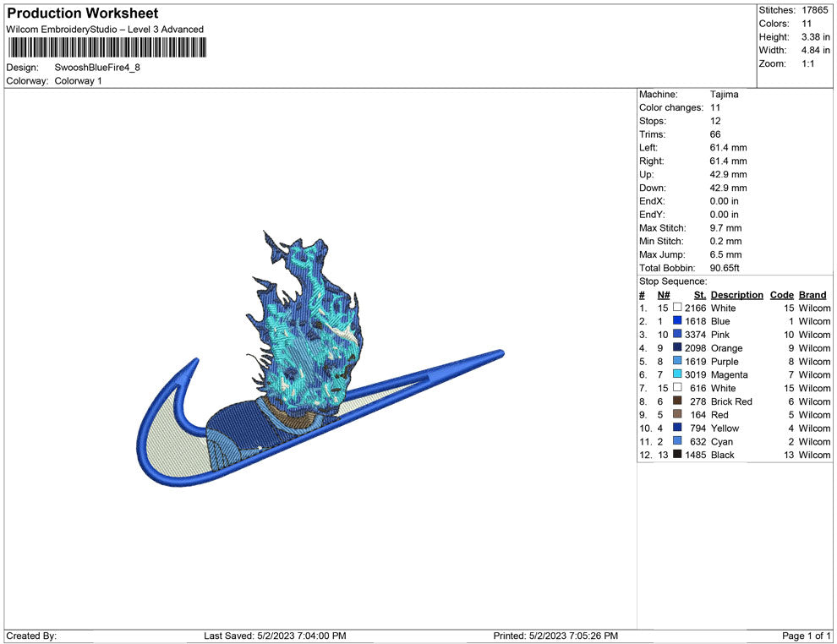
Task: Select the Blue thread color swatch
Action: click(677, 320)
